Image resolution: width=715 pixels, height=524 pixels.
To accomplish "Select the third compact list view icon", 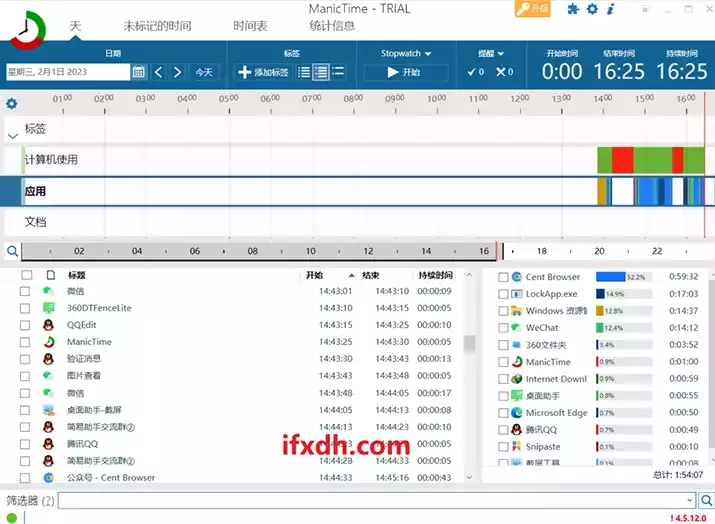I will click(x=338, y=71).
